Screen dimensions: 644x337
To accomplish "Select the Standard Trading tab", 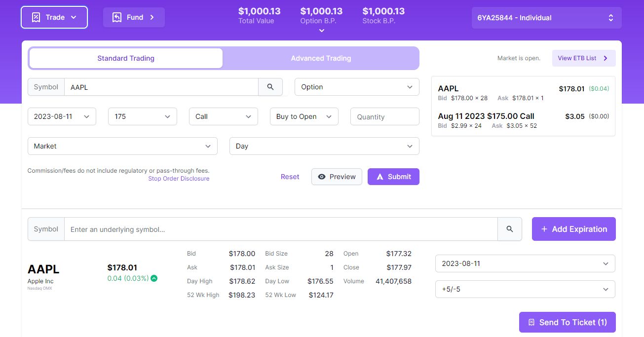I will 126,58.
